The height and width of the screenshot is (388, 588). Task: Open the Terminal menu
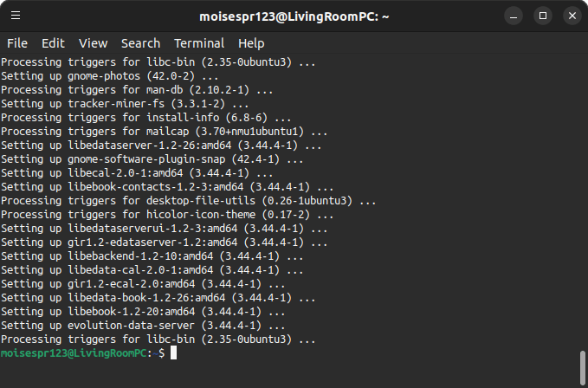[x=199, y=43]
